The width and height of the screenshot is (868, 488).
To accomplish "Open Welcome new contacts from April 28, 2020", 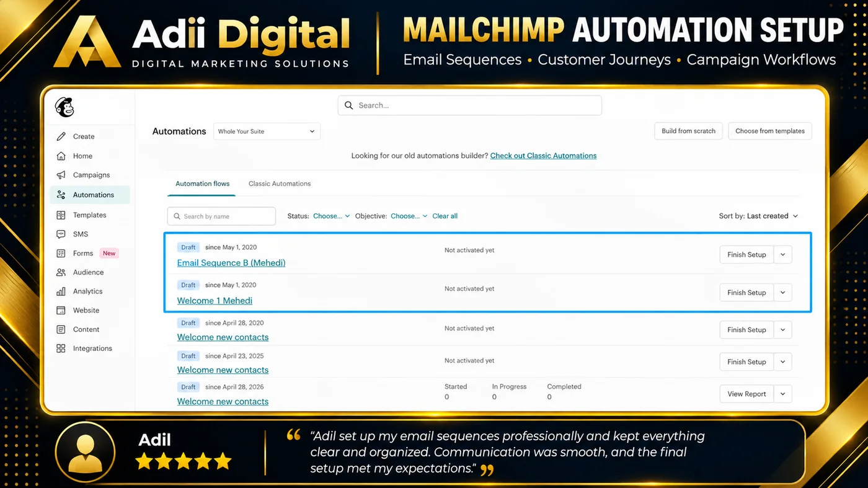I will (223, 337).
